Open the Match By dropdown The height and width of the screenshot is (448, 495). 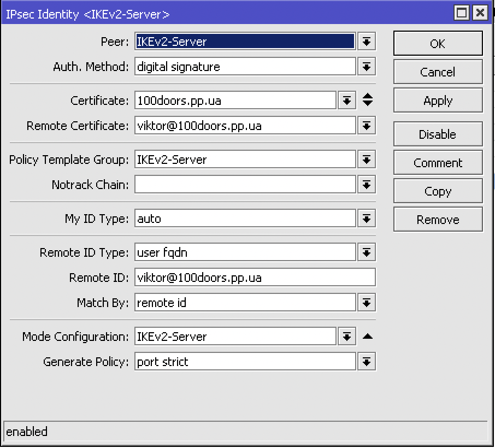click(366, 302)
